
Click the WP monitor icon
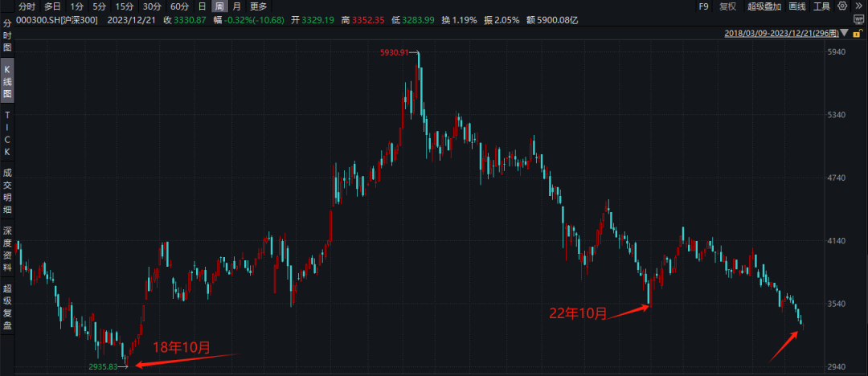(859, 20)
